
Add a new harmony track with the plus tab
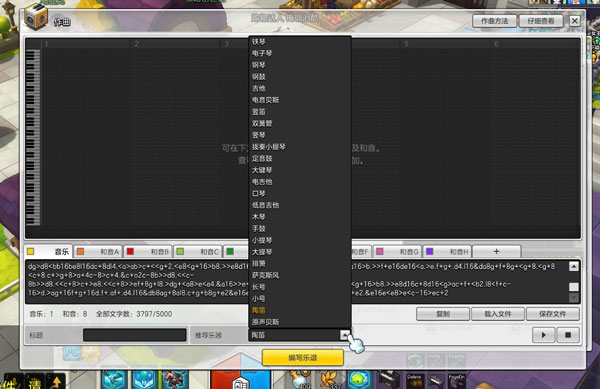point(497,251)
